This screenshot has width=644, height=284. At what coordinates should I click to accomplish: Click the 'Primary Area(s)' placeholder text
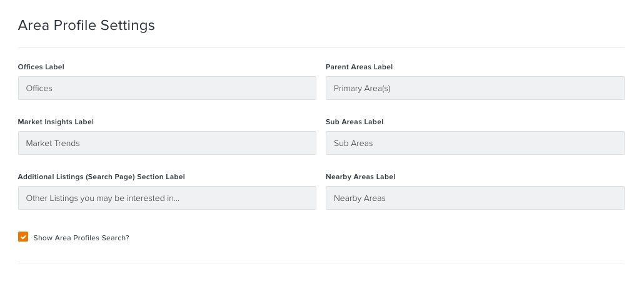pos(362,88)
